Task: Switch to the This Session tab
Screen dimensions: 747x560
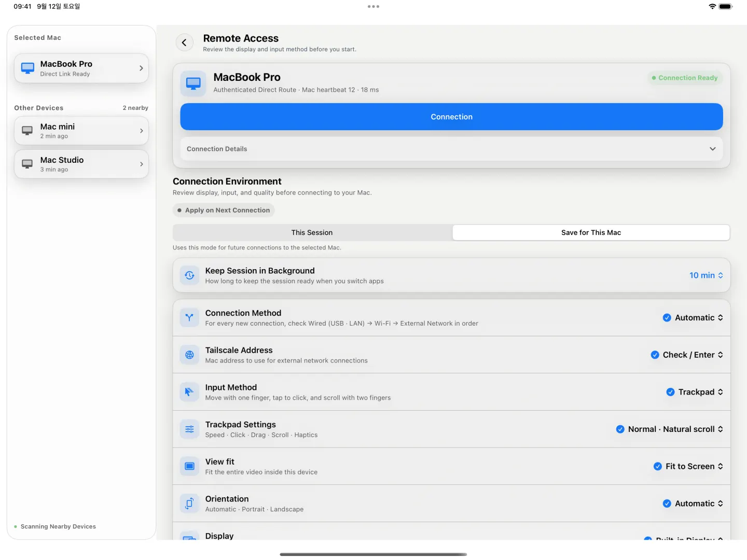Action: tap(312, 233)
